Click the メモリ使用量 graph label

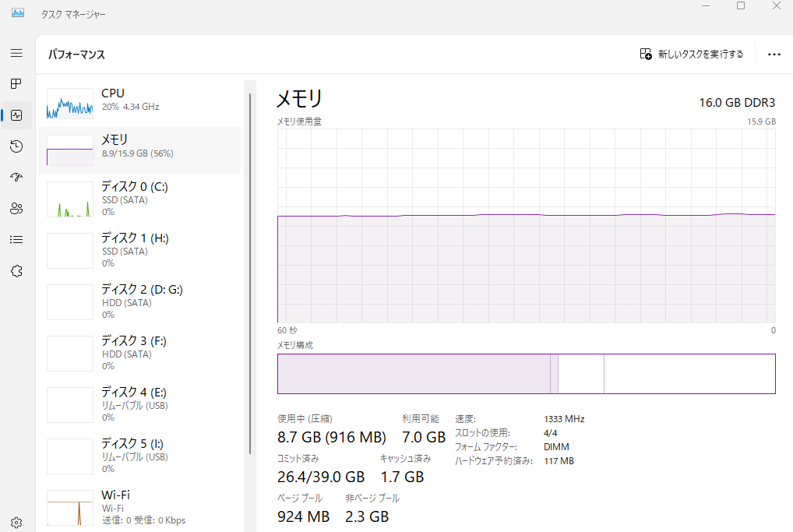(299, 122)
